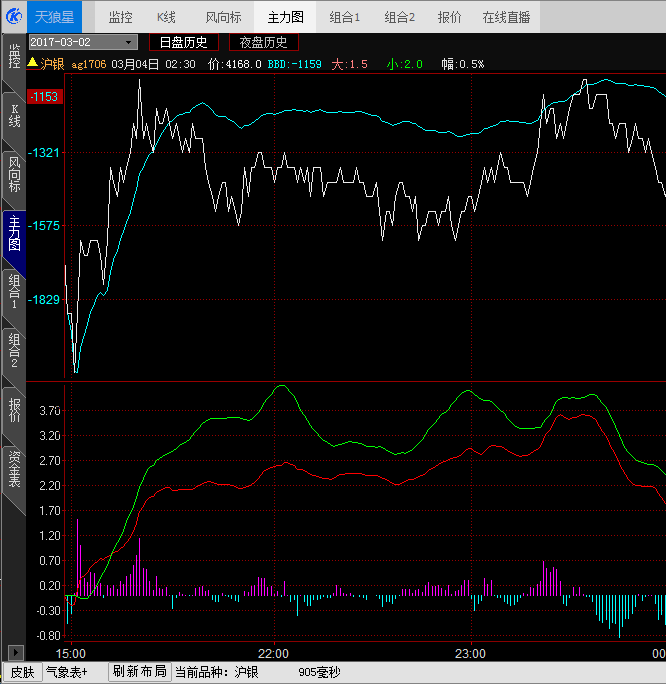Viewport: 666px width, 684px height.
Task: Click the 22:00 time axis marker
Action: pos(273,653)
